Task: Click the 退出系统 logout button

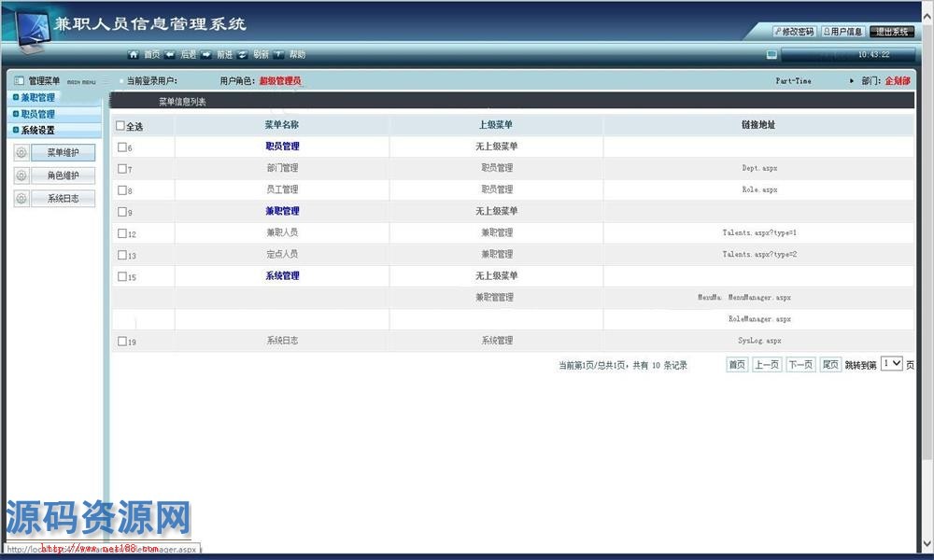Action: coord(892,32)
